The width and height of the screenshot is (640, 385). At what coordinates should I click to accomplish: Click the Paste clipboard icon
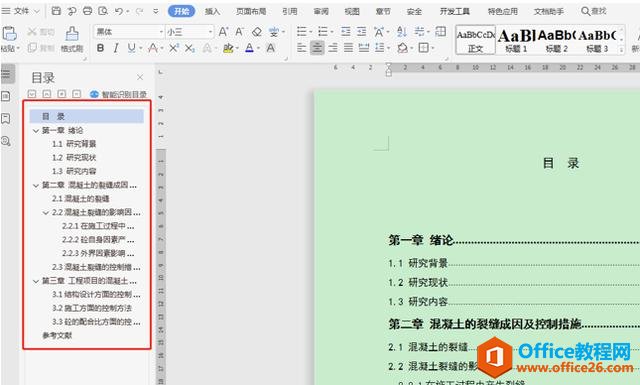coord(9,33)
